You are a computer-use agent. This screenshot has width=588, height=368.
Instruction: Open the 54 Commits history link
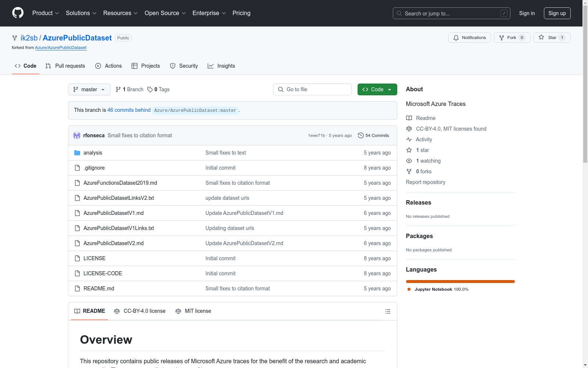tap(373, 135)
